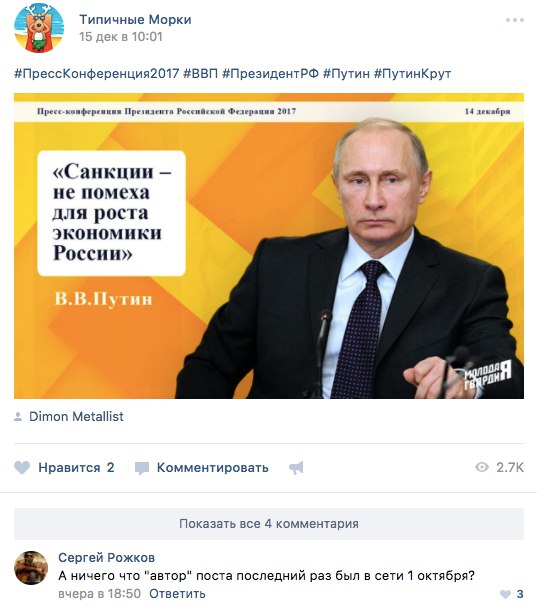Viewport: 537px width, 608px height.
Task: Open the #ПутинКрут hashtag
Action: click(x=412, y=73)
